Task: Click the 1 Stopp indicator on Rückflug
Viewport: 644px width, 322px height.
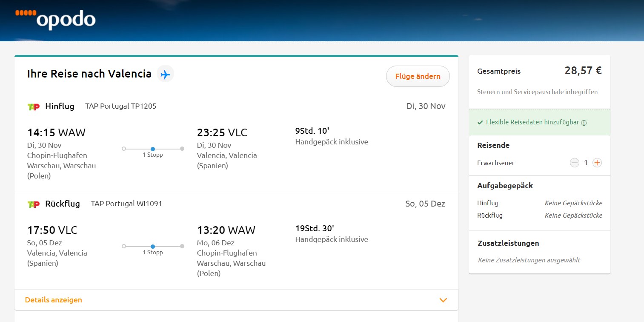Action: click(x=153, y=249)
